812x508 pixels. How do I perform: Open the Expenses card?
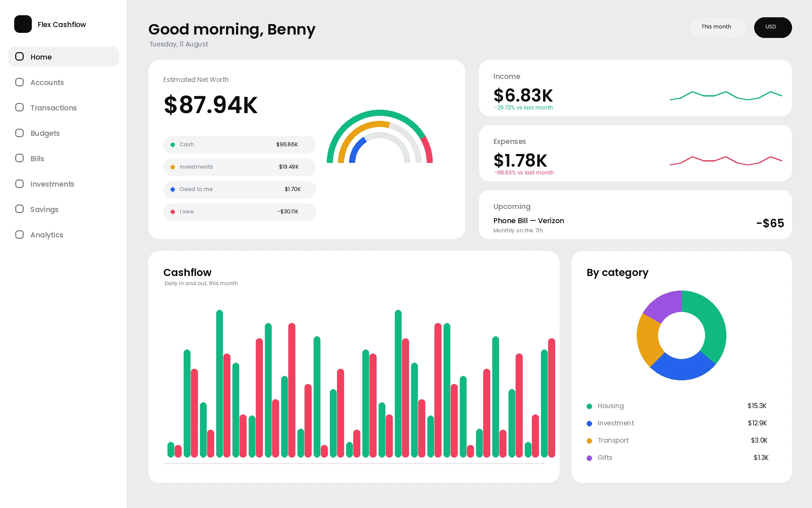[635, 153]
